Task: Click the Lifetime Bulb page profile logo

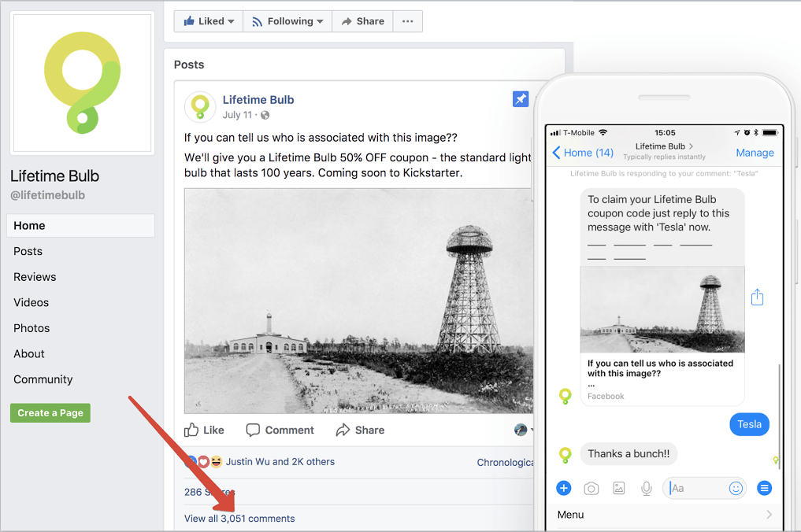Action: coord(82,83)
